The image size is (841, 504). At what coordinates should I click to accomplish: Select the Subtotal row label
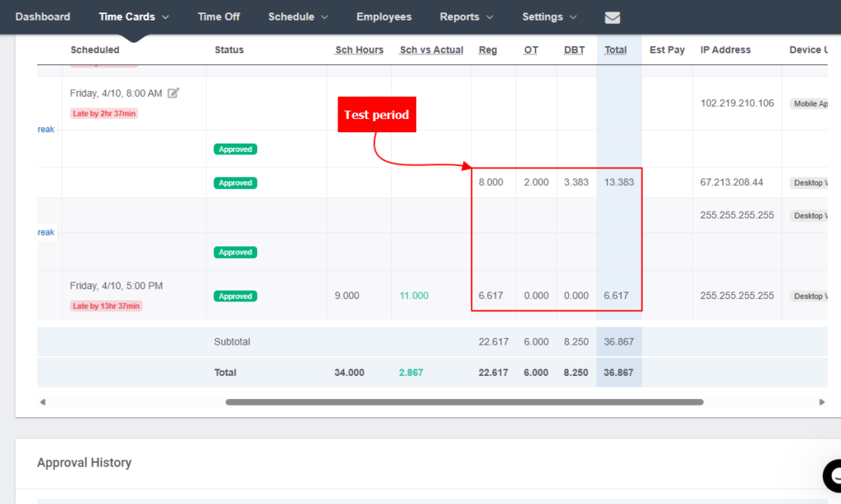point(232,341)
